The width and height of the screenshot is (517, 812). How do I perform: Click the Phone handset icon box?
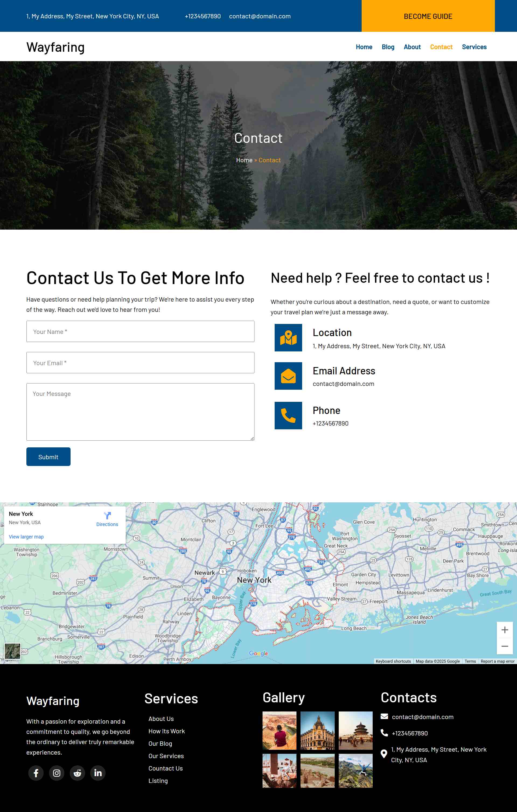coord(288,416)
